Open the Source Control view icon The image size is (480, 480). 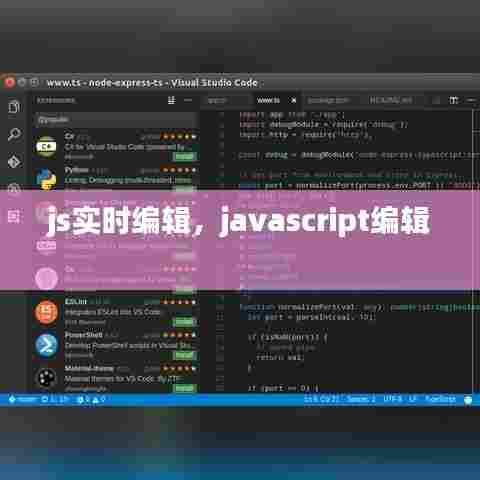coord(14,162)
